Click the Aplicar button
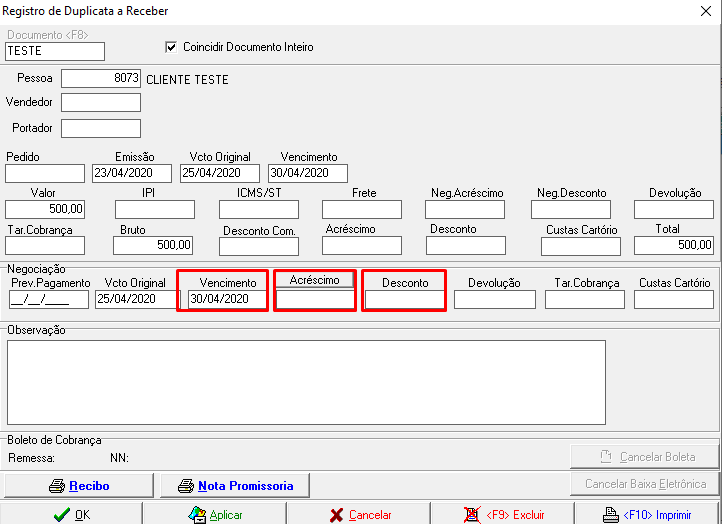 pos(215,514)
